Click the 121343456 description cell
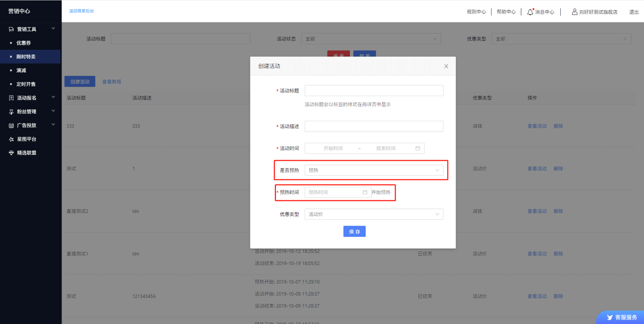 pyautogui.click(x=143, y=296)
